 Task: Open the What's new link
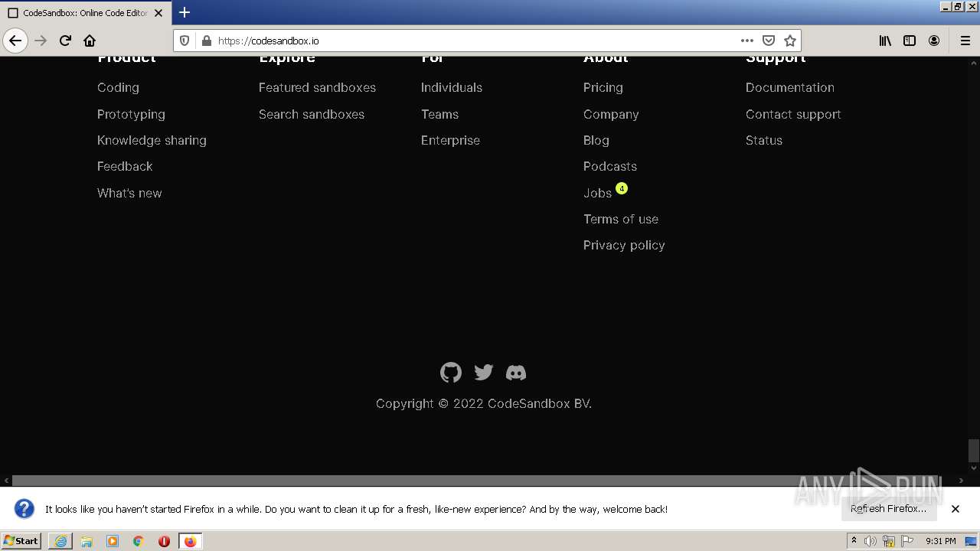point(129,193)
